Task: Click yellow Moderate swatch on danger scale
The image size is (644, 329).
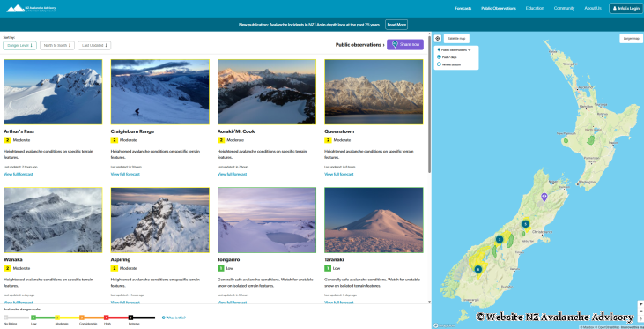Action: (x=57, y=318)
